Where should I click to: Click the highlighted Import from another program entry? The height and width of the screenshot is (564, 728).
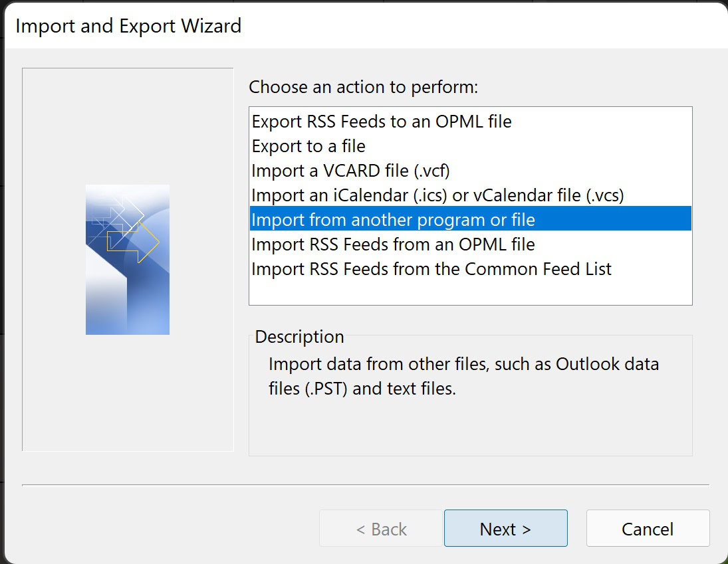pyautogui.click(x=393, y=220)
